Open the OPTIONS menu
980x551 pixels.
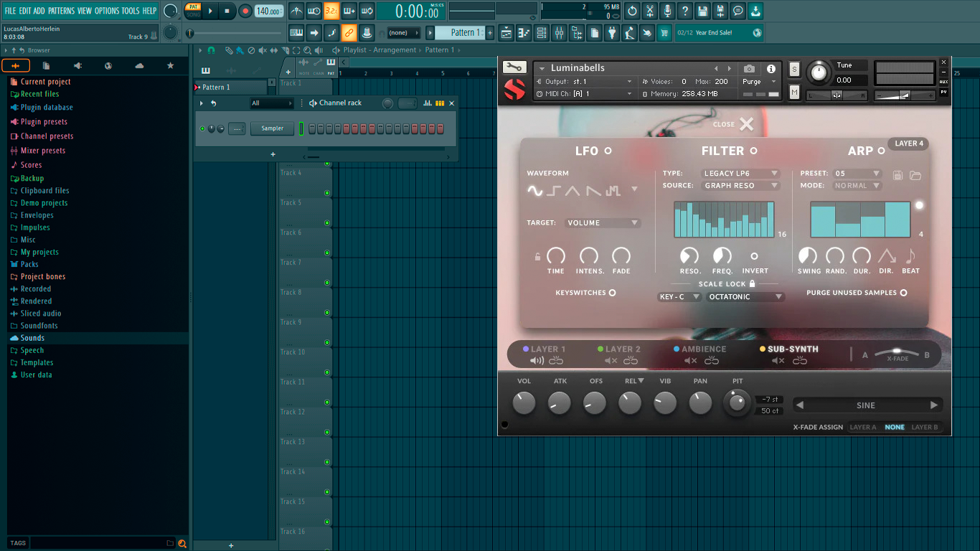coord(107,11)
